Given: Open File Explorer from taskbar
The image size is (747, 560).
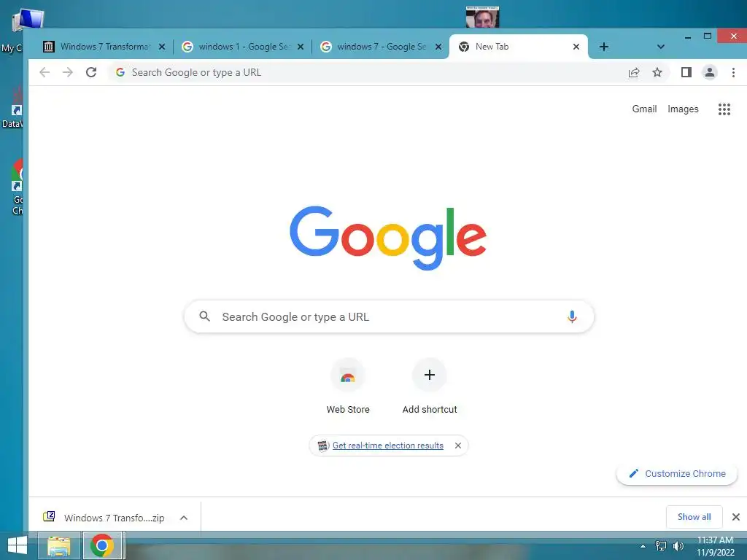Looking at the screenshot, I should point(59,545).
